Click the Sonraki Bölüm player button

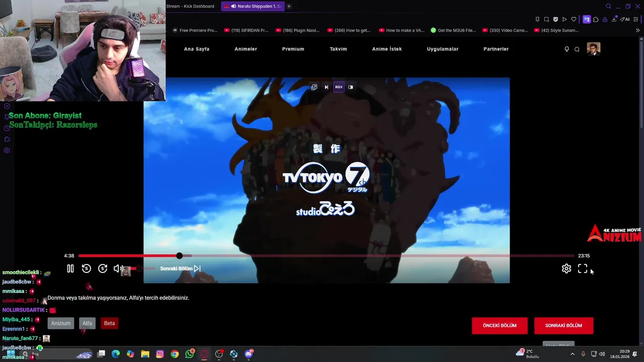click(x=180, y=268)
